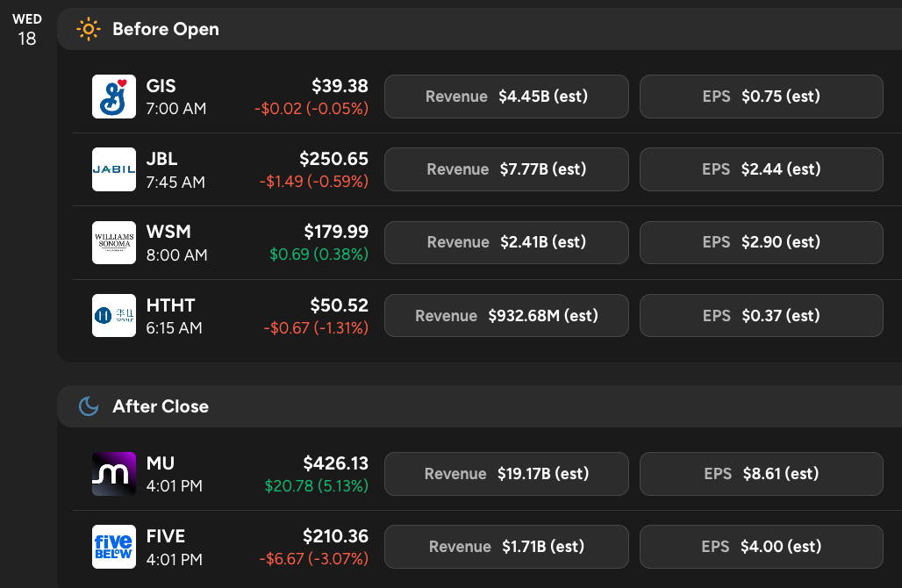Select the WED 18 date label
The image size is (902, 588).
[x=27, y=30]
